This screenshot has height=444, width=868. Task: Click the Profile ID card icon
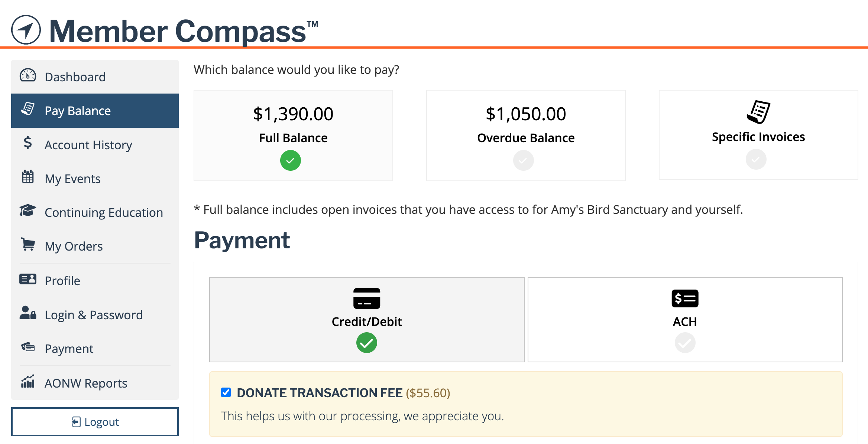[x=28, y=279]
